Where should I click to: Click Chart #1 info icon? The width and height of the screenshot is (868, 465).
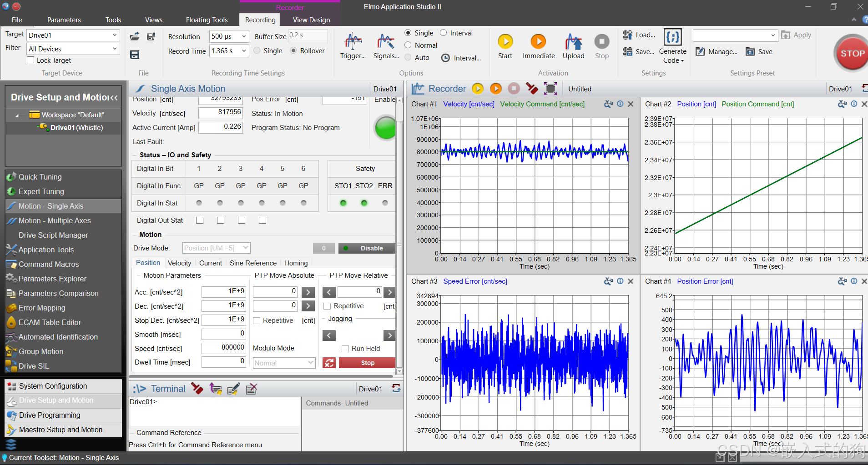[x=620, y=104]
